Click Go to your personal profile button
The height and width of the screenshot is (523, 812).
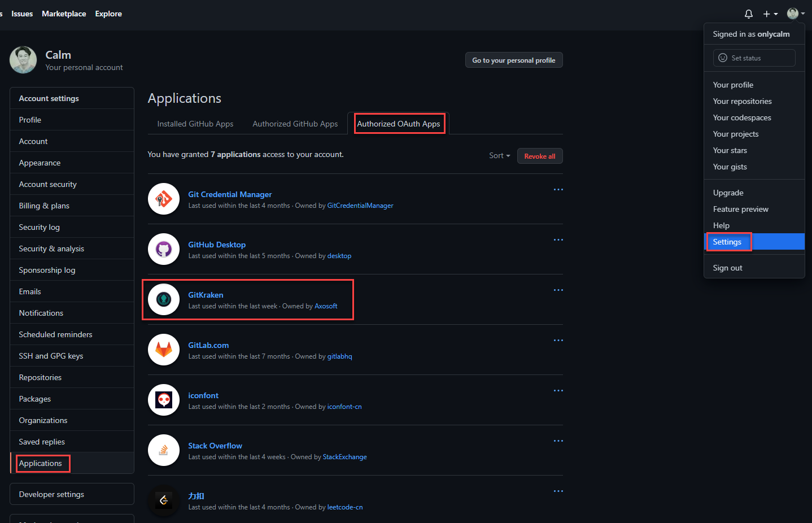point(514,60)
